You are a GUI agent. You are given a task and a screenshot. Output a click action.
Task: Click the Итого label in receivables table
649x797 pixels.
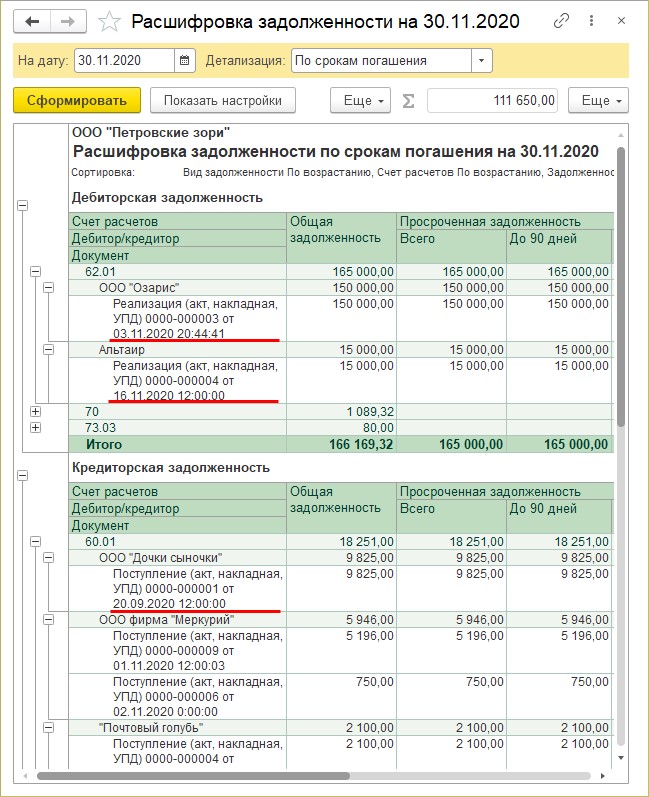(104, 444)
